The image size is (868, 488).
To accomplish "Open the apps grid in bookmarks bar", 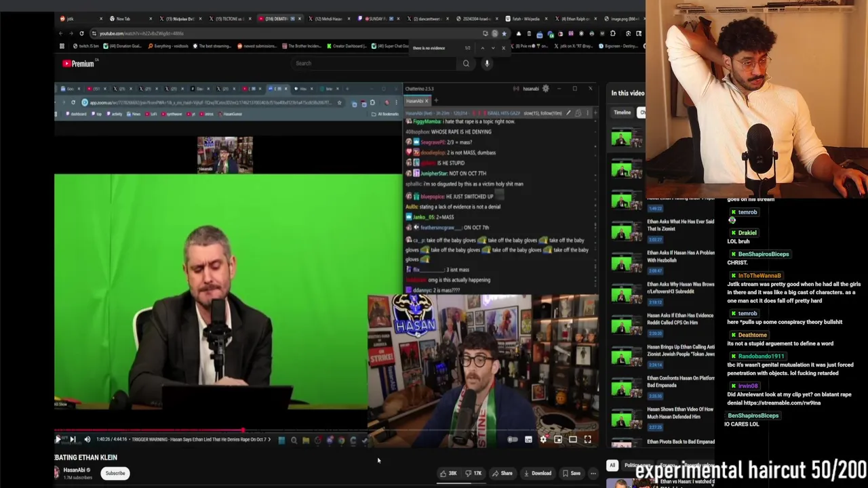I will pos(62,46).
